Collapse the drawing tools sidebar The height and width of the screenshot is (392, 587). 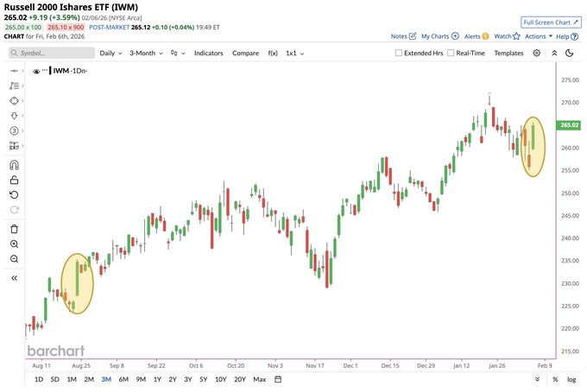pyautogui.click(x=14, y=278)
